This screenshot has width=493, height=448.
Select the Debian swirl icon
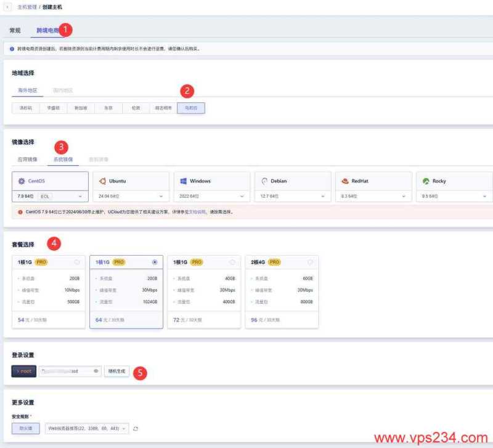[264, 181]
